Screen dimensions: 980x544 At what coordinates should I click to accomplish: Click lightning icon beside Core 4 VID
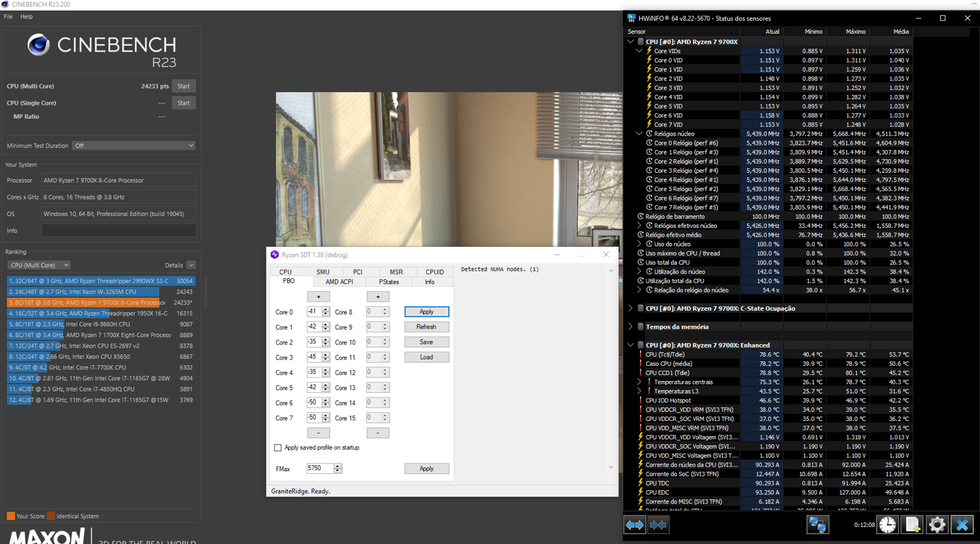(x=649, y=97)
